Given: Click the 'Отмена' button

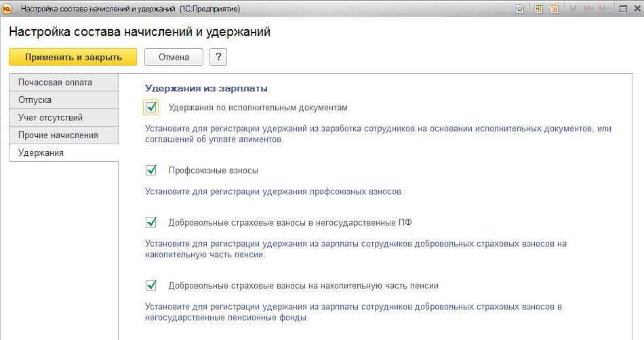Looking at the screenshot, I should [x=174, y=58].
